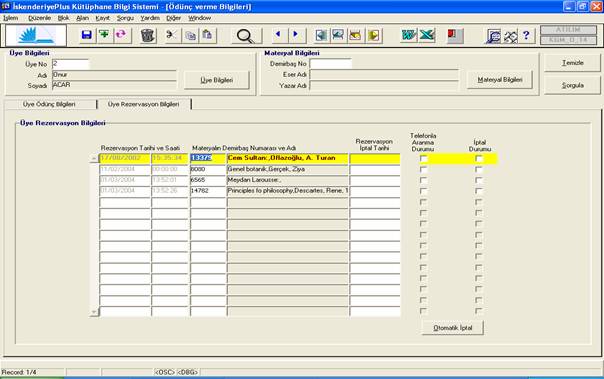Click the scissors Cut icon
This screenshot has width=604, height=379.
172,35
